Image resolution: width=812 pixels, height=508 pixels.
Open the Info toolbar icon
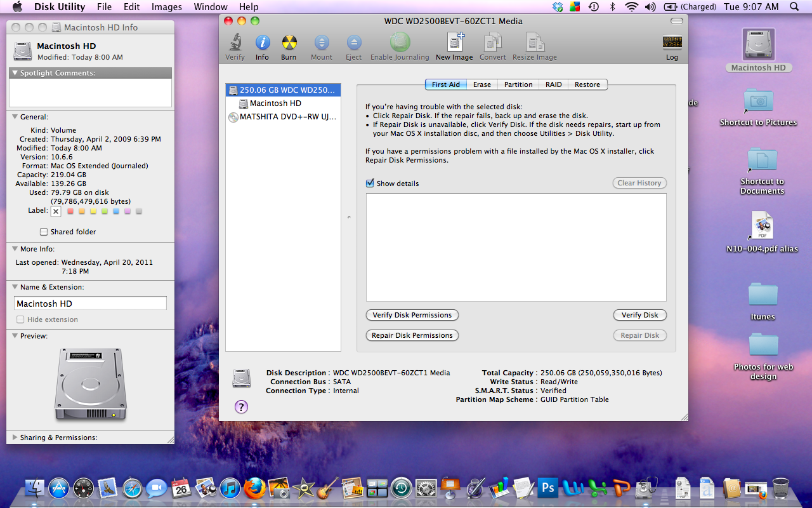tap(262, 43)
